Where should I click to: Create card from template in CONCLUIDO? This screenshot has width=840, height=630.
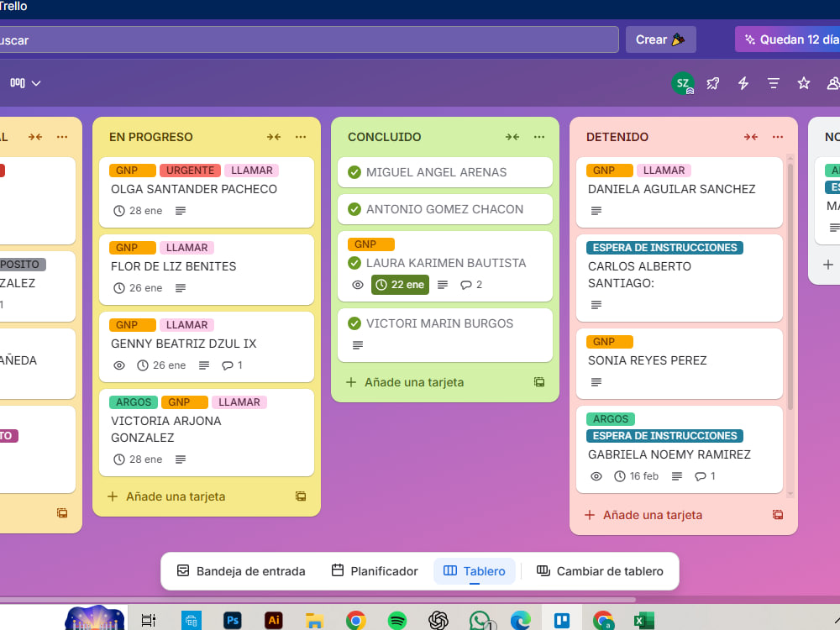coord(539,382)
